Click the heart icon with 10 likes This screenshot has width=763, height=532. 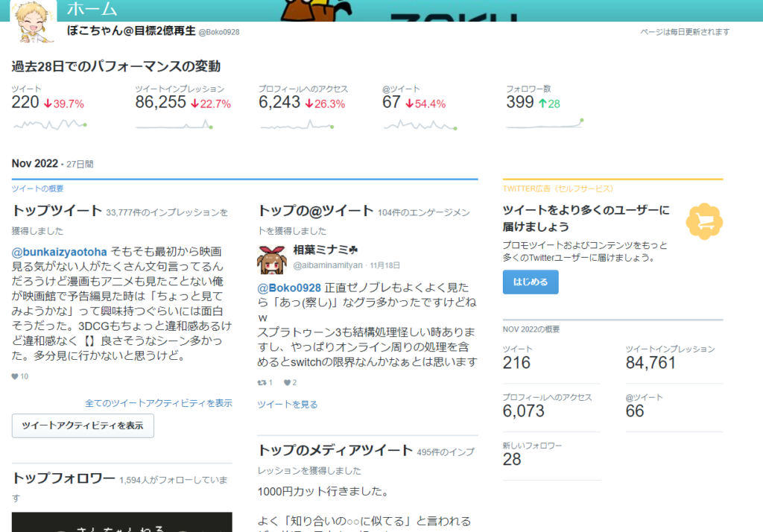tap(15, 376)
